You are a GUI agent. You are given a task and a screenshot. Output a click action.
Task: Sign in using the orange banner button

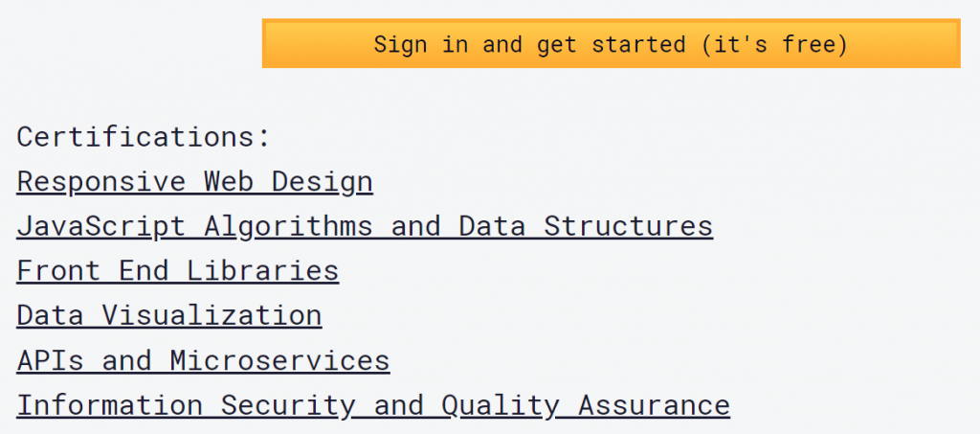tap(611, 43)
